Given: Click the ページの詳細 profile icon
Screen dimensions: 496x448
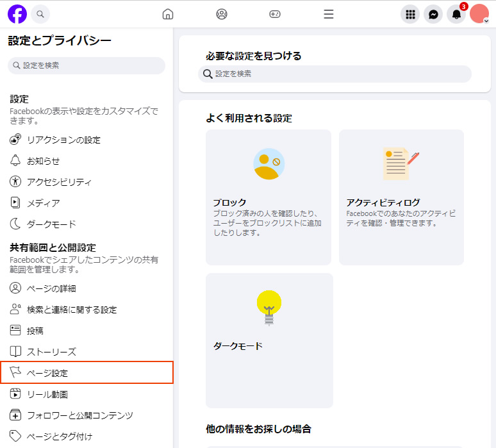Looking at the screenshot, I should tap(15, 288).
